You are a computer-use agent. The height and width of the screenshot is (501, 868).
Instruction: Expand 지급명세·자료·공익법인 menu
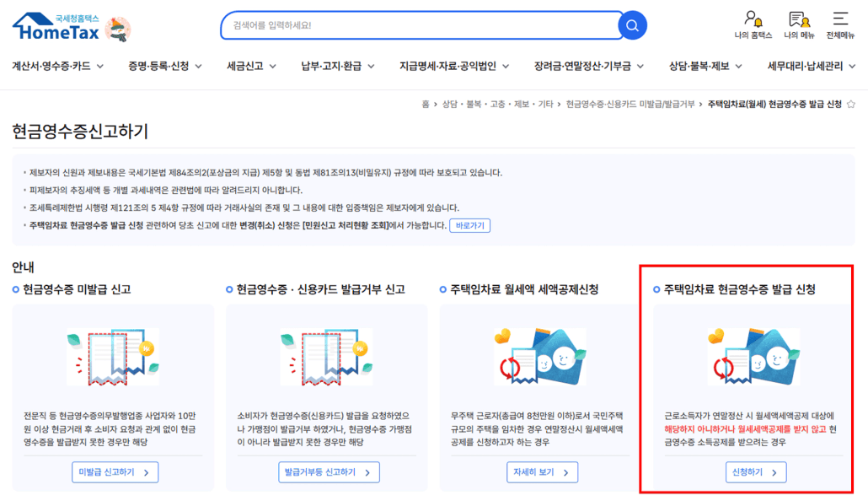tap(454, 66)
